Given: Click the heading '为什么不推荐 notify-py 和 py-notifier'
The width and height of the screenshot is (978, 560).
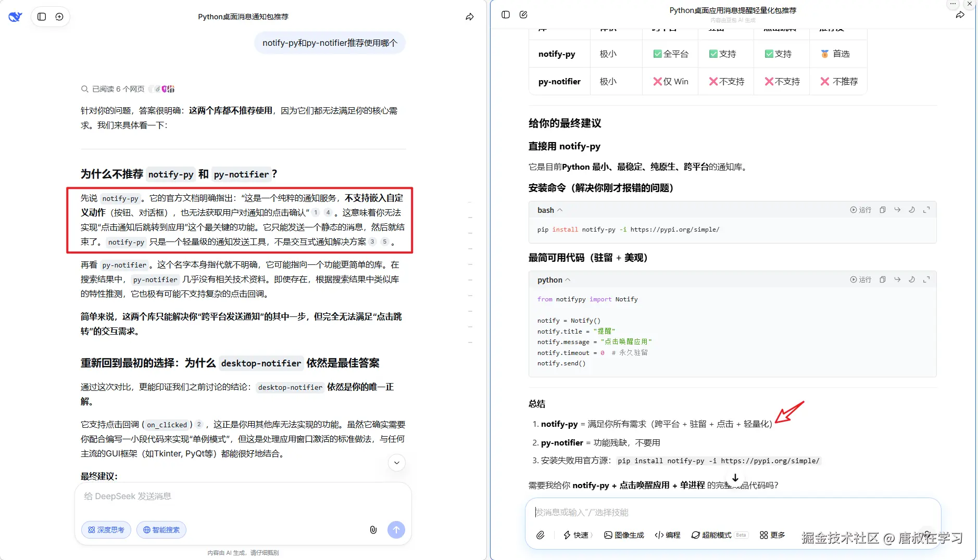Looking at the screenshot, I should (x=179, y=174).
